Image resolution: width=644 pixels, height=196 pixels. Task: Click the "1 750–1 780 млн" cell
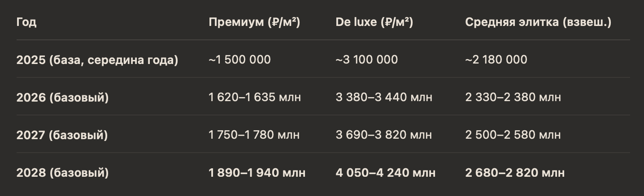click(x=254, y=135)
